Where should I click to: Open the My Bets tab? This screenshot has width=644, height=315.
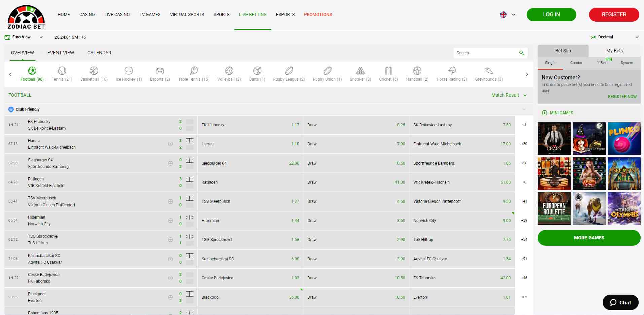tap(614, 51)
